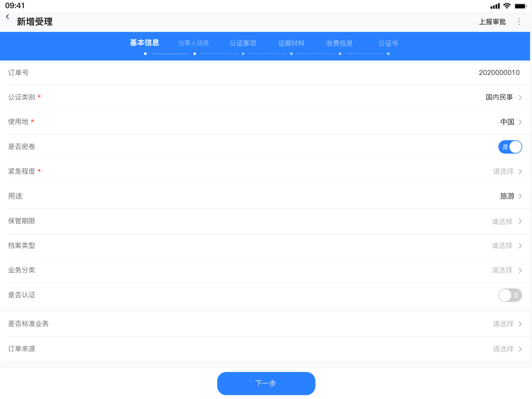This screenshot has height=399, width=532.
Task: Go back using the top-left arrow
Action: [7, 16]
